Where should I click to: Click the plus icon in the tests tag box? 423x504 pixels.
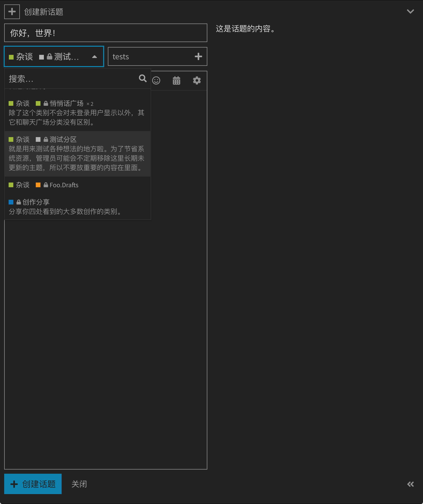[198, 56]
